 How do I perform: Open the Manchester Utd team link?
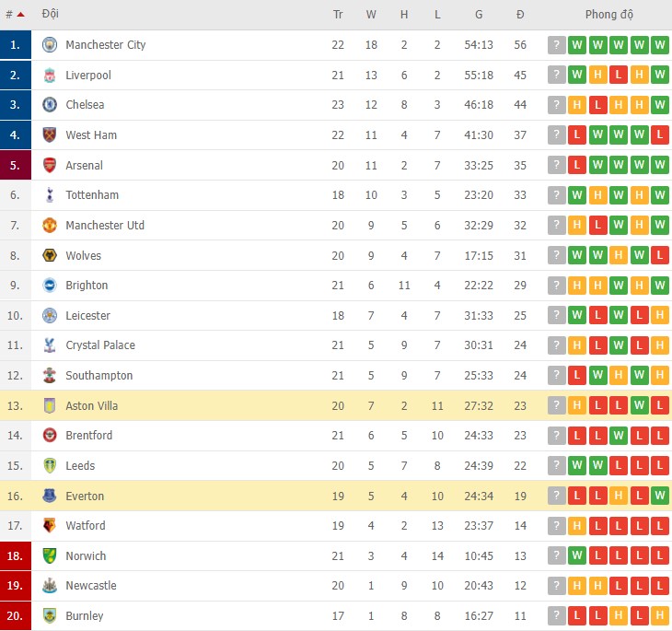click(x=104, y=226)
